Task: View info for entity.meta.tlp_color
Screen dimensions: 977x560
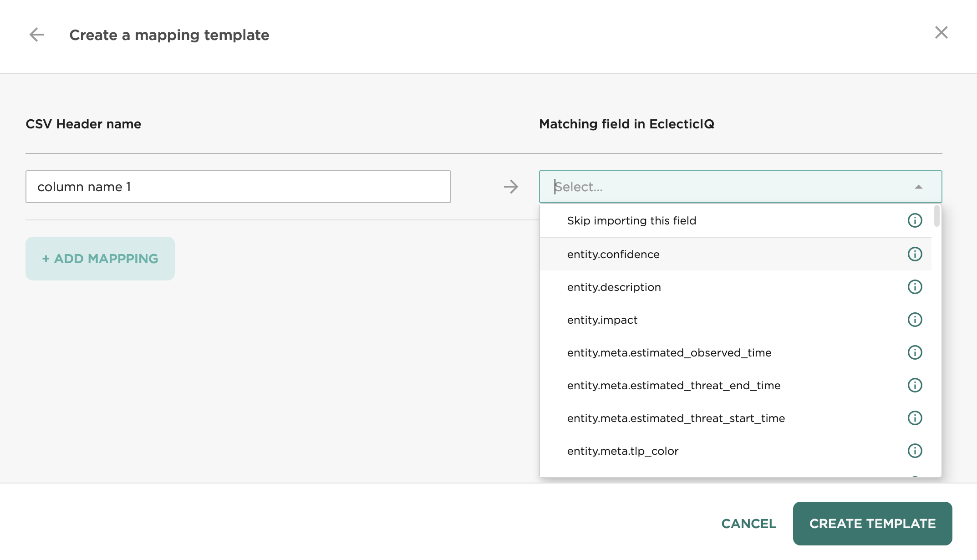Action: [915, 451]
